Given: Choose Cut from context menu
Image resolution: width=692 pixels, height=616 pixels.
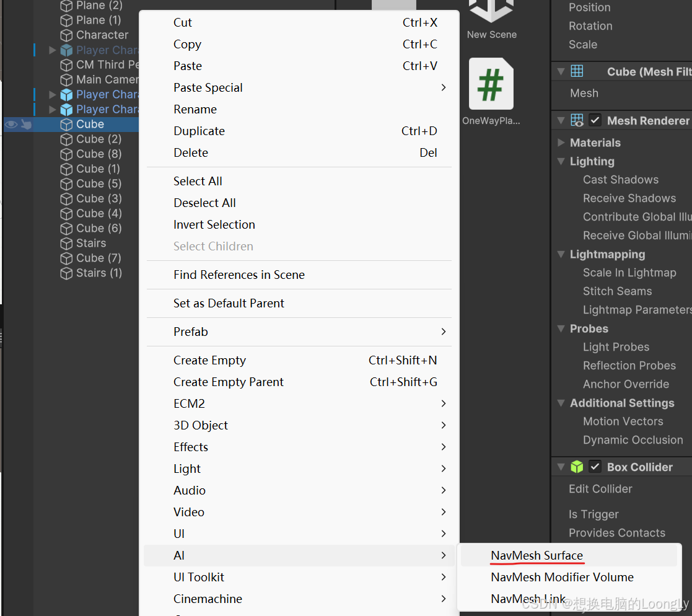Looking at the screenshot, I should pos(299,22).
